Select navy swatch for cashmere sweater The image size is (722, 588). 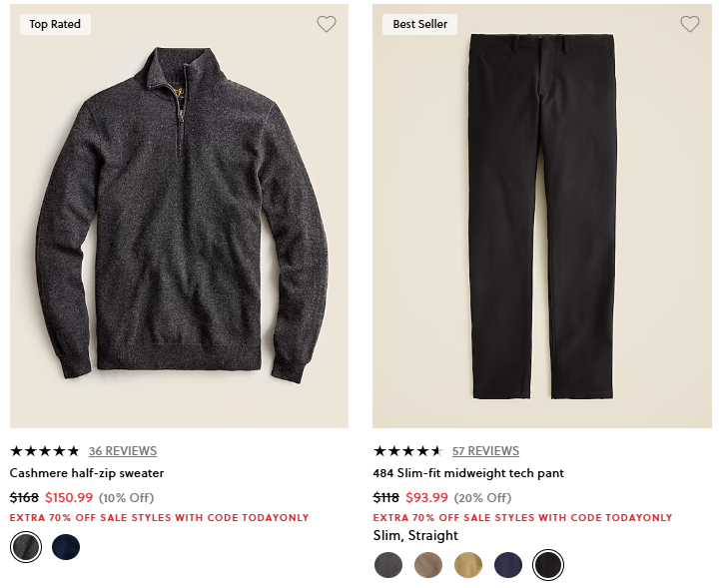point(66,547)
